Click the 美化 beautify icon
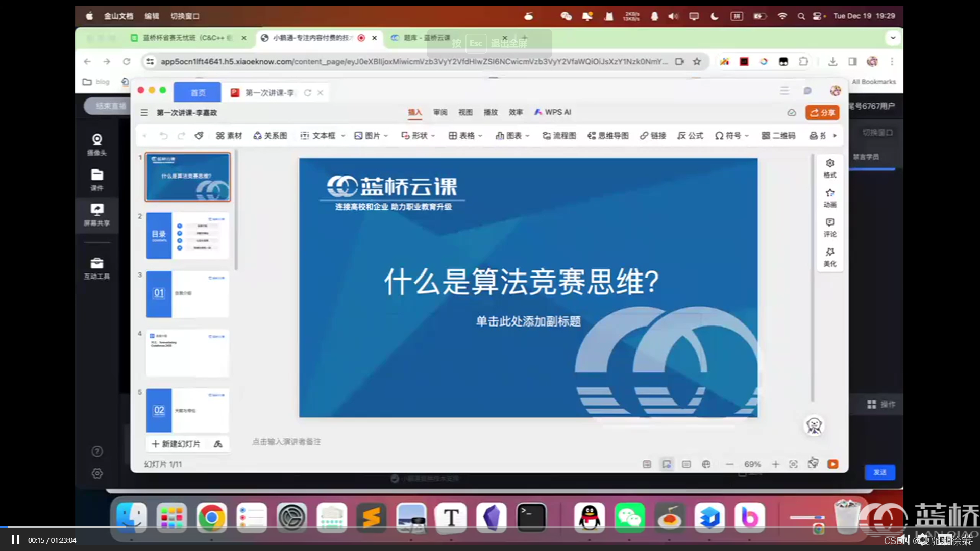 tap(830, 257)
